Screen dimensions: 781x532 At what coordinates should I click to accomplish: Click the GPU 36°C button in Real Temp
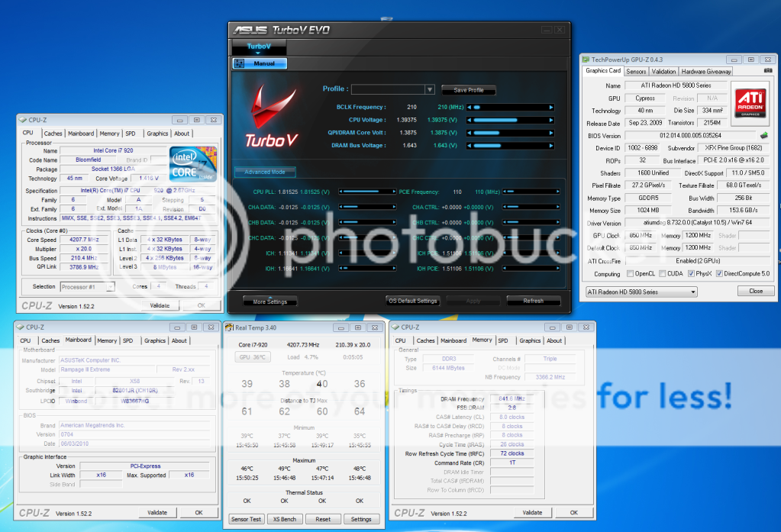(253, 357)
